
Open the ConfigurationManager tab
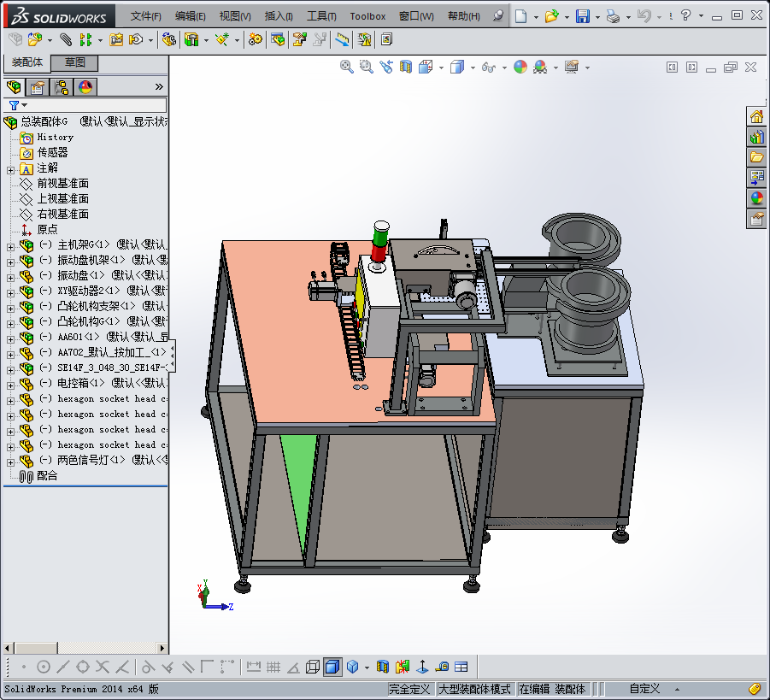pyautogui.click(x=62, y=87)
